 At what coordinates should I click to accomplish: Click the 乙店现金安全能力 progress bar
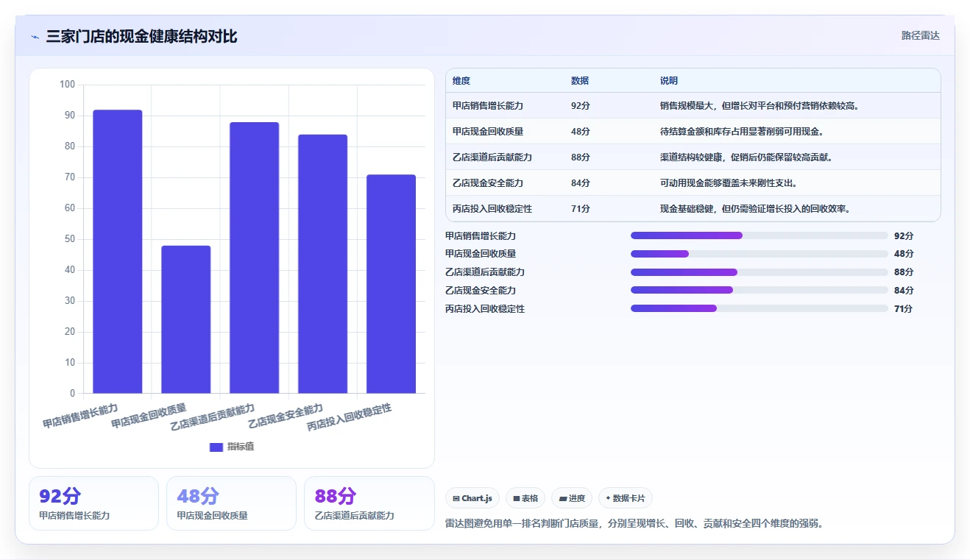760,291
